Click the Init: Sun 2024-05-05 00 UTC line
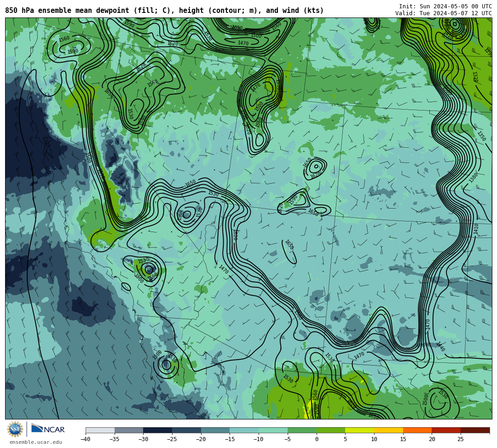This screenshot has width=497, height=448. tap(445, 6)
